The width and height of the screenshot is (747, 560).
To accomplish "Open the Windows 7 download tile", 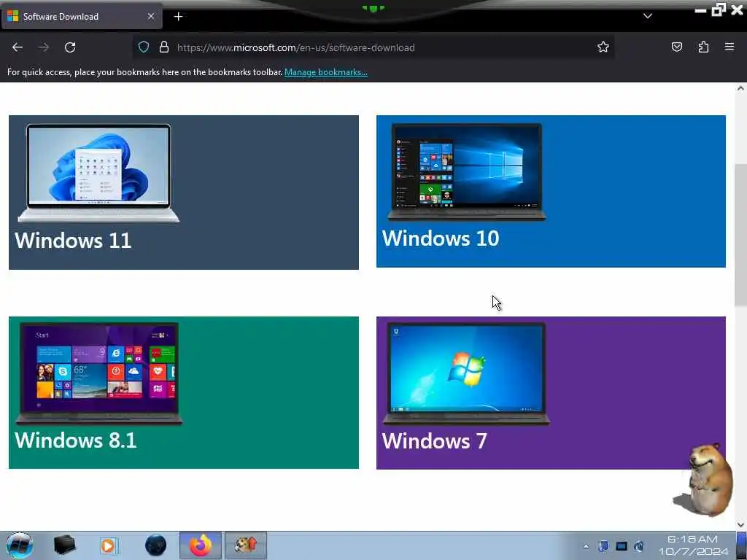I will click(551, 393).
